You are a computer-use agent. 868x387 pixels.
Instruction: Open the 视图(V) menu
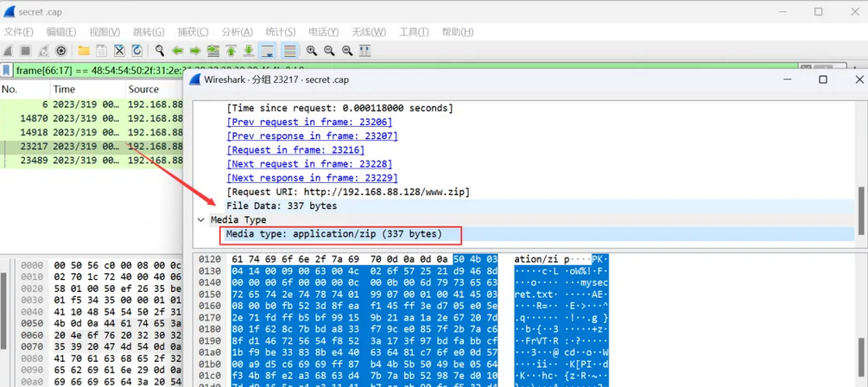105,32
